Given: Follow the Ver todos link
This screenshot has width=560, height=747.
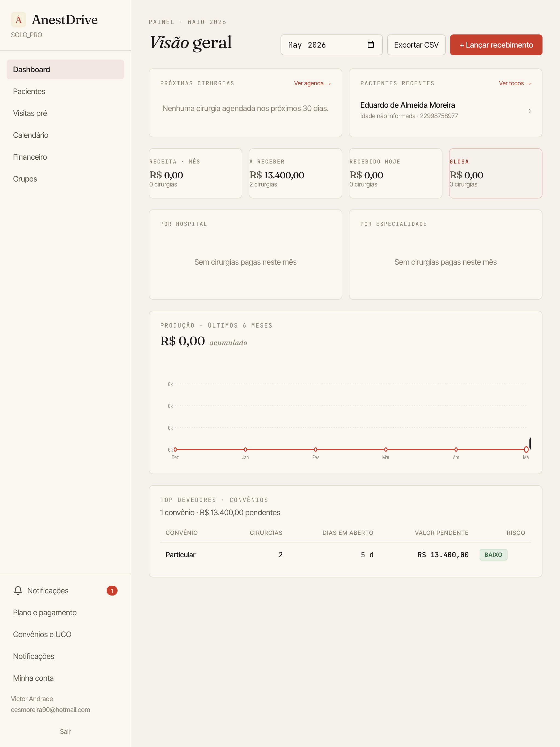Looking at the screenshot, I should pyautogui.click(x=515, y=83).
